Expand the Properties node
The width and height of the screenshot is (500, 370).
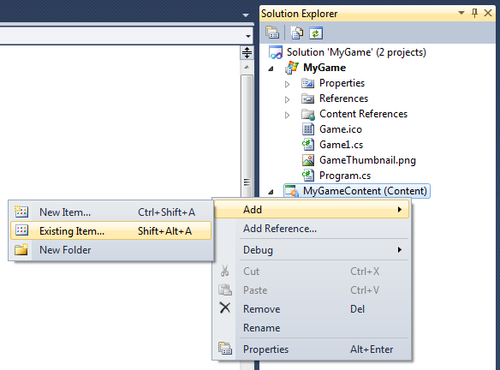pyautogui.click(x=287, y=84)
